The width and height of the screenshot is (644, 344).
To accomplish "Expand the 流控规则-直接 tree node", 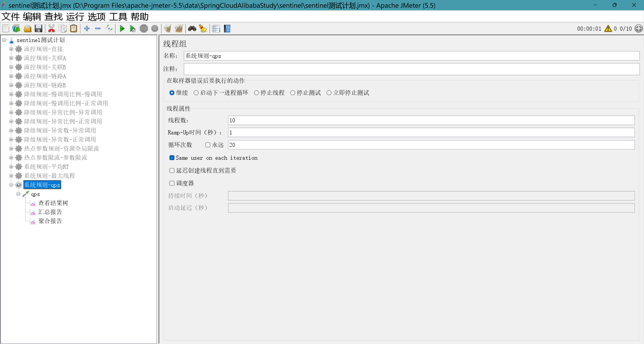I will pyautogui.click(x=11, y=49).
